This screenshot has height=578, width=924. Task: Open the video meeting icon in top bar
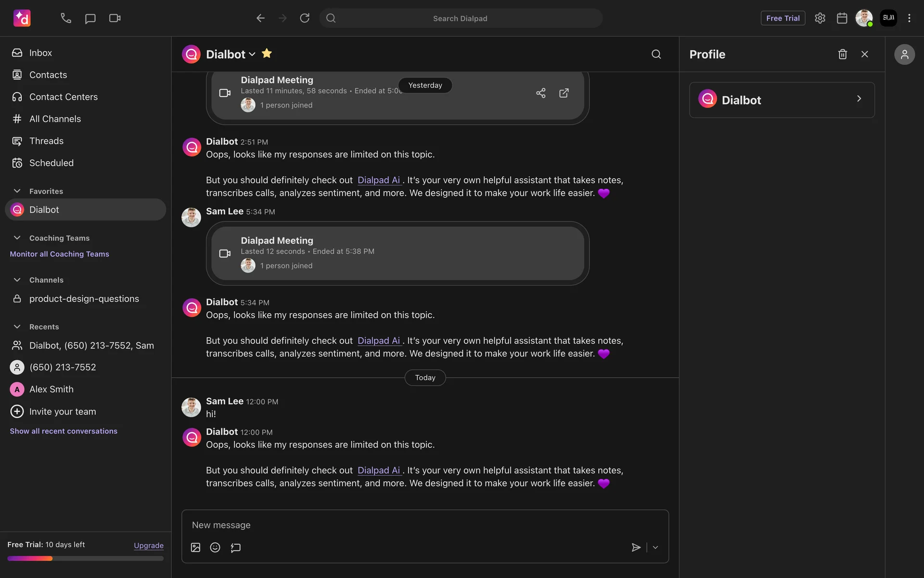tap(115, 18)
